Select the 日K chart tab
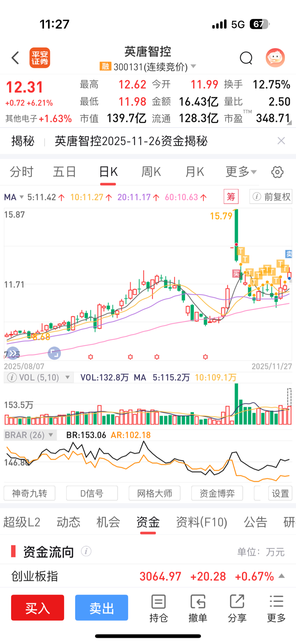Viewport: 296px width, 644px height. (x=108, y=172)
